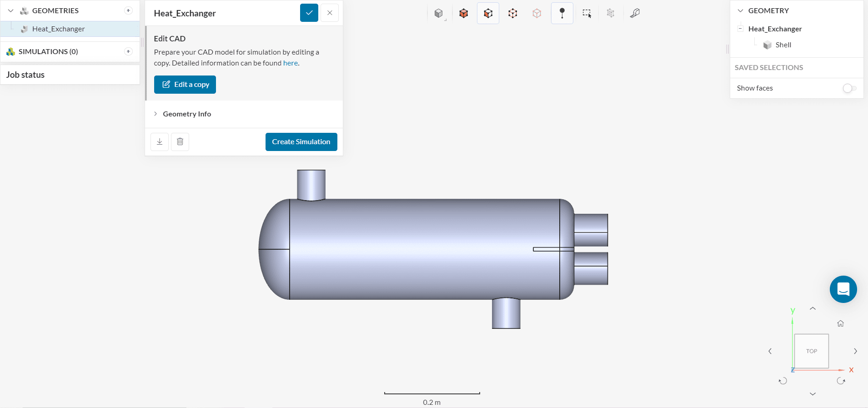
Task: Delete geometry using the trash icon
Action: [x=180, y=142]
